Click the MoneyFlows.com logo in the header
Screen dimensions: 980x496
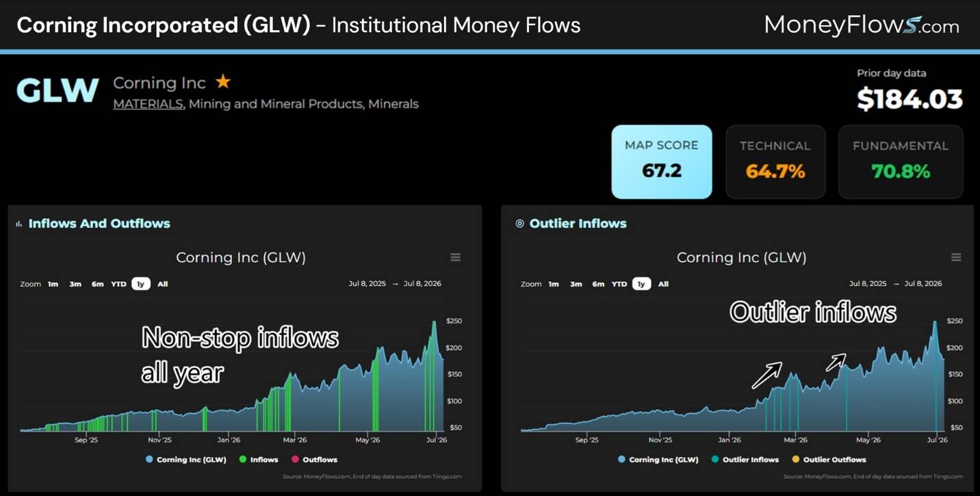point(862,25)
